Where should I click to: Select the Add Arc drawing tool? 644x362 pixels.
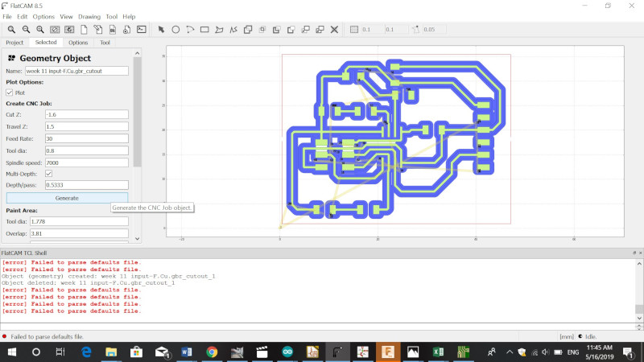[x=190, y=30]
